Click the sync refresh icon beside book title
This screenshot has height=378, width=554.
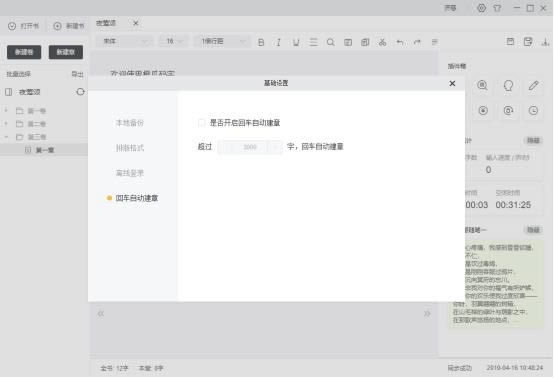pyautogui.click(x=80, y=92)
